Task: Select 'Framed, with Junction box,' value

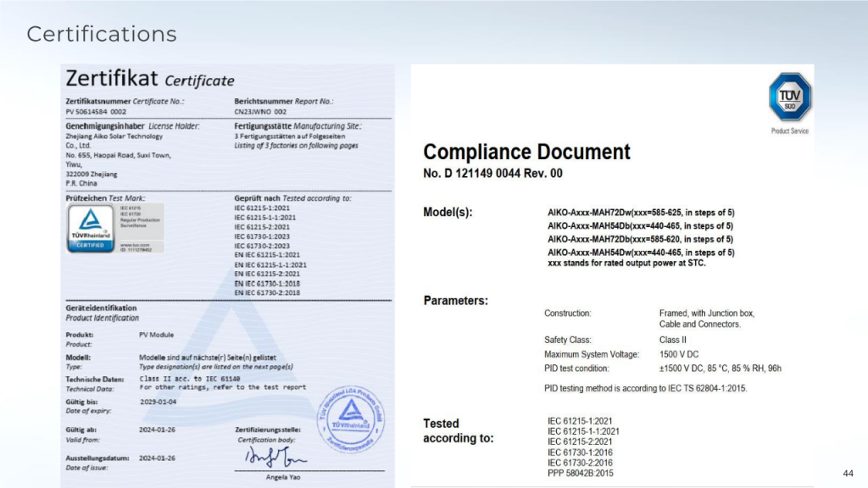Action: click(x=707, y=313)
